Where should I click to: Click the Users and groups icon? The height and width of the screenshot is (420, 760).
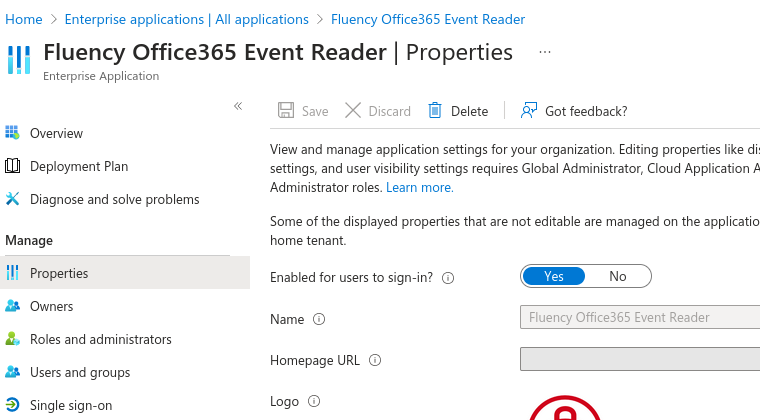point(12,372)
